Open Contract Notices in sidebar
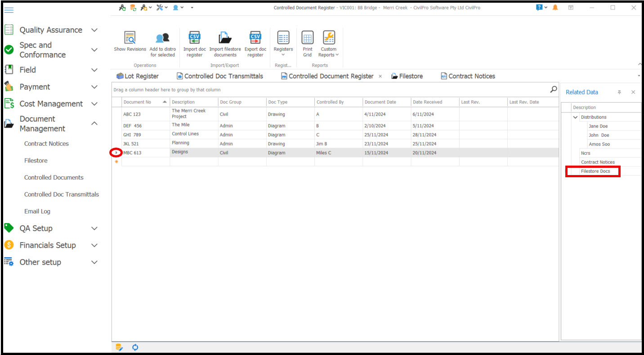This screenshot has width=644, height=355. (46, 144)
